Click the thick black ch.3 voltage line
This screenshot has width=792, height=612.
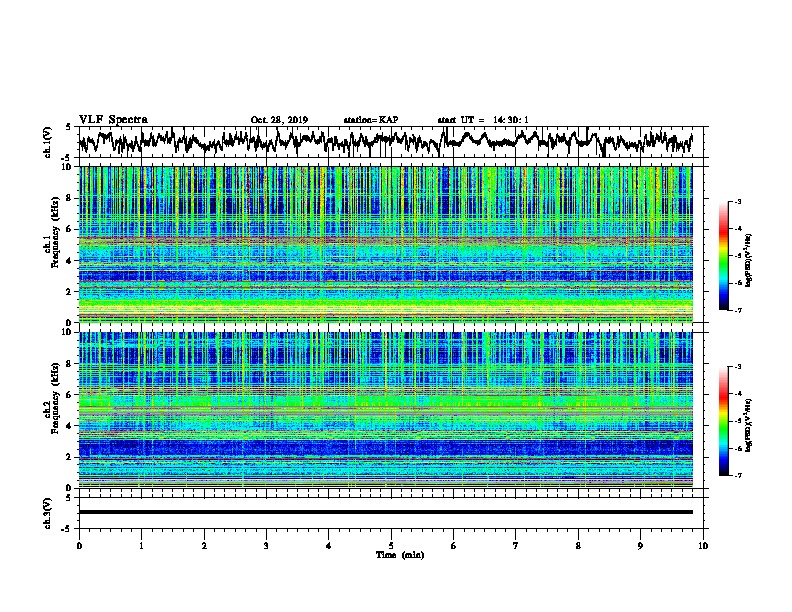[386, 512]
